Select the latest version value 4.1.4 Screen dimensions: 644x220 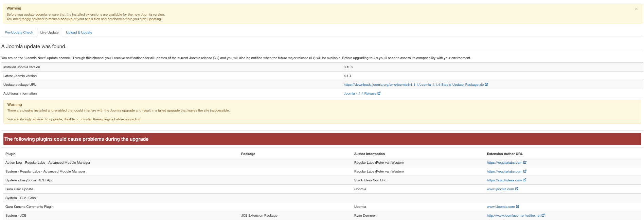pyautogui.click(x=347, y=76)
